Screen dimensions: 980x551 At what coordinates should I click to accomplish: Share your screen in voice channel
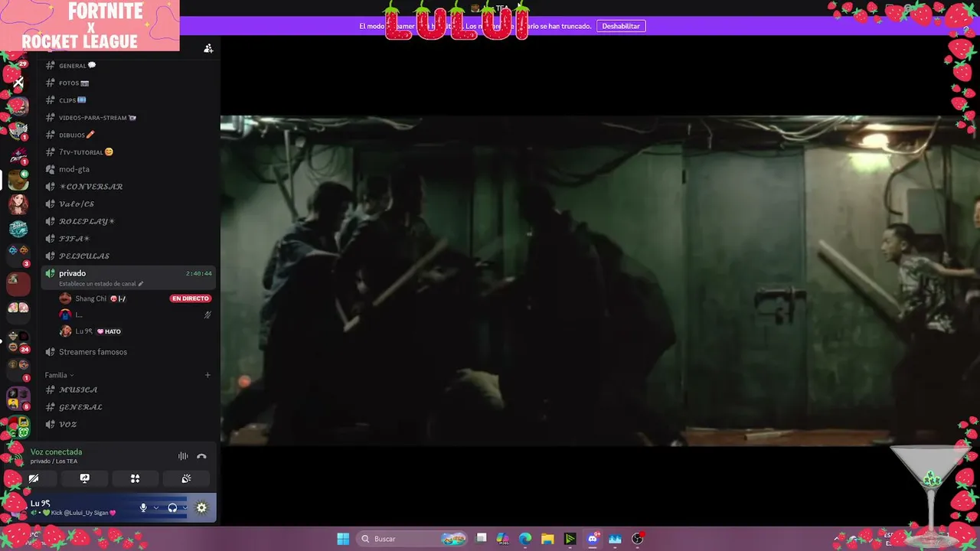(x=85, y=478)
